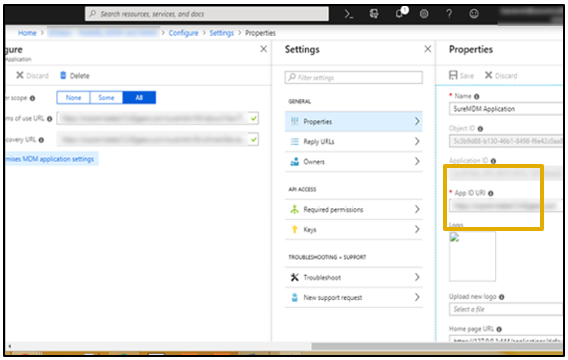Open the Cloud Shell terminal icon
Image resolution: width=568 pixels, height=360 pixels.
tap(348, 14)
